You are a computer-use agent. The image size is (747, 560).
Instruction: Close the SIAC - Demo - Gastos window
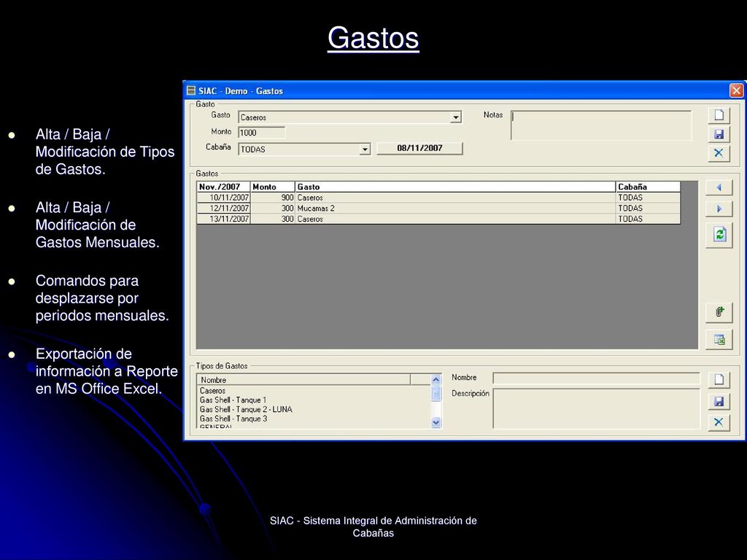737,90
